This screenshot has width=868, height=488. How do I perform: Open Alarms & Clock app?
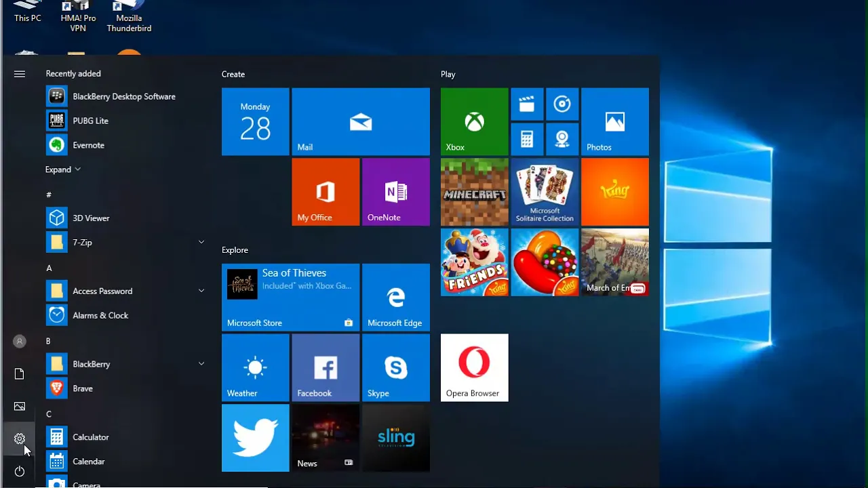click(125, 315)
